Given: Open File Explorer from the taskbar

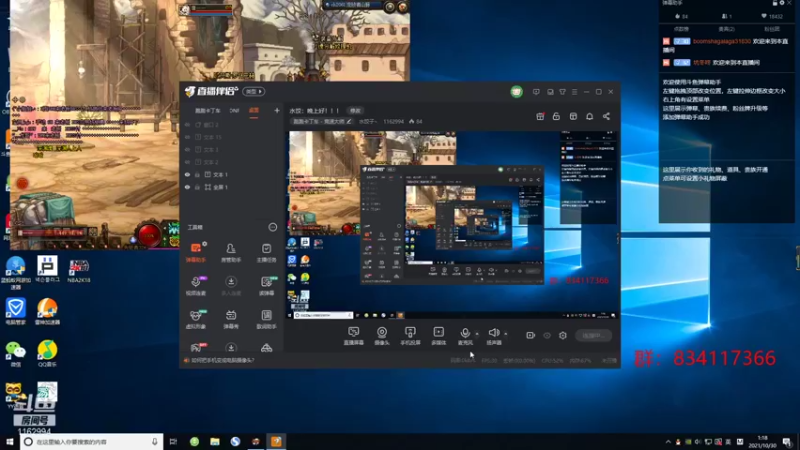Looking at the screenshot, I should pyautogui.click(x=215, y=442).
